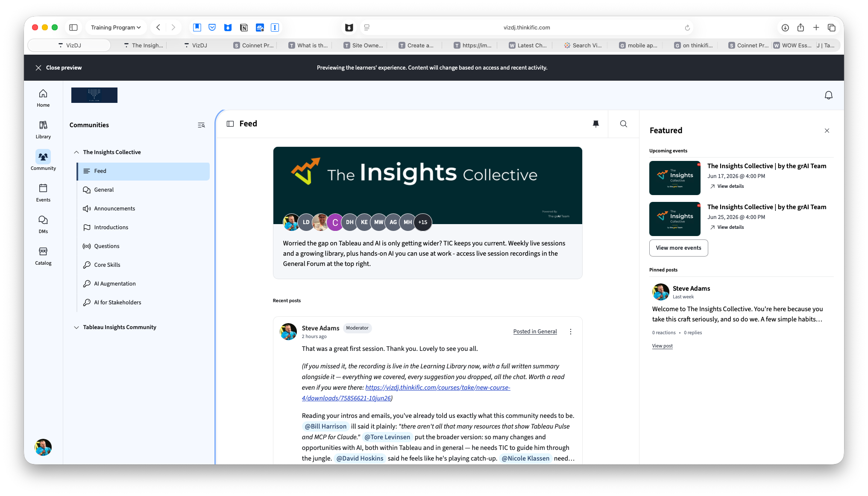Open the Training Program tab group dropdown

point(116,27)
